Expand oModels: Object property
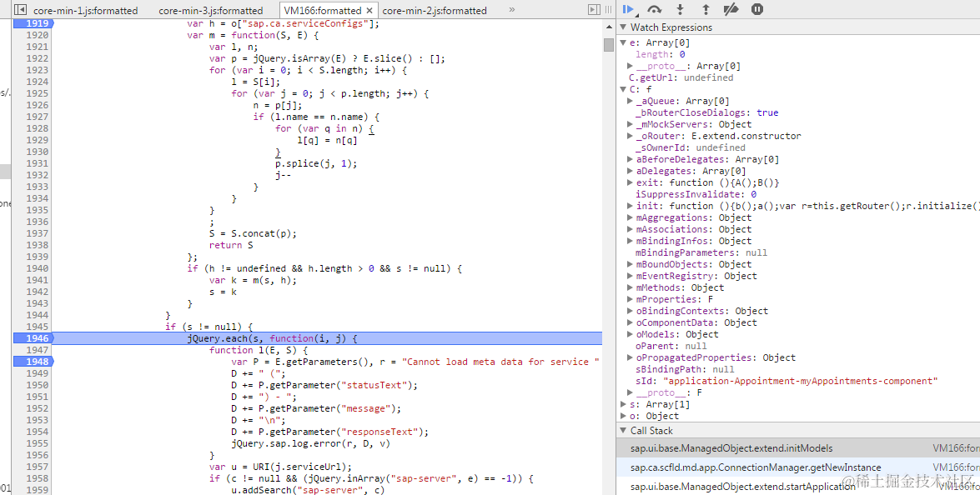The height and width of the screenshot is (495, 980). pyautogui.click(x=630, y=334)
